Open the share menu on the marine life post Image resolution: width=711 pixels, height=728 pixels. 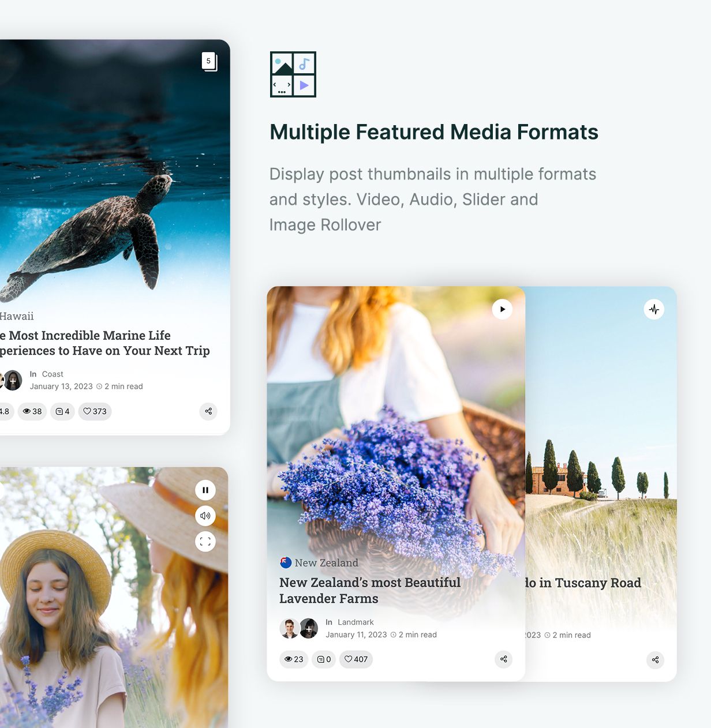tap(208, 411)
